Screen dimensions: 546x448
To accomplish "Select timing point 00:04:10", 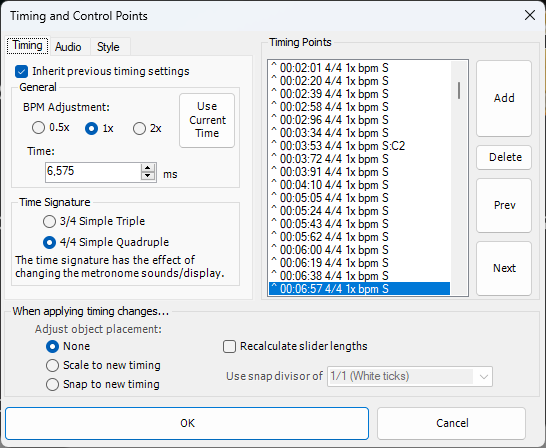I will [x=359, y=185].
